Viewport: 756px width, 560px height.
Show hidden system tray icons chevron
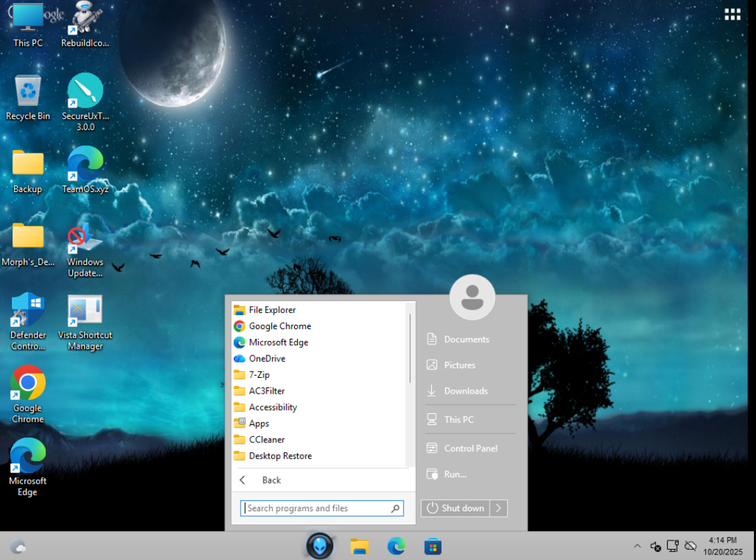(x=637, y=546)
